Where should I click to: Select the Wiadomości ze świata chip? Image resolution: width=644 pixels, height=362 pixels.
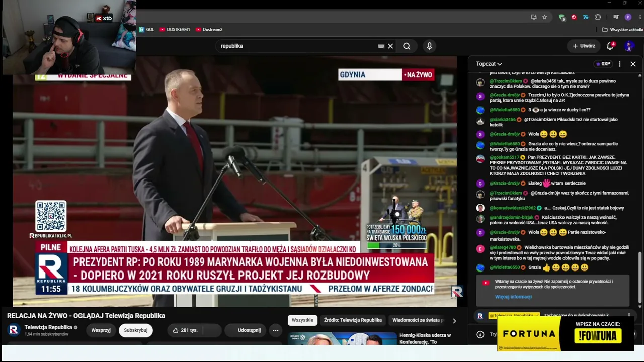[x=418, y=320]
